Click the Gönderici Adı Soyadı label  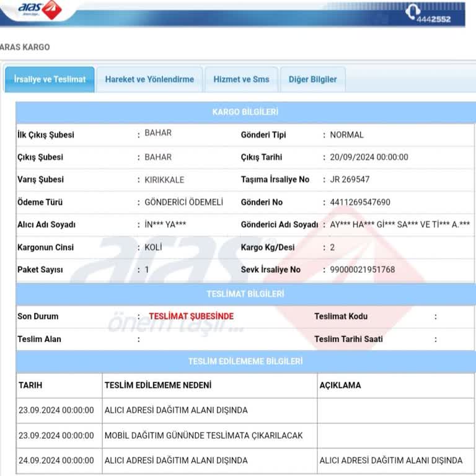pos(280,224)
